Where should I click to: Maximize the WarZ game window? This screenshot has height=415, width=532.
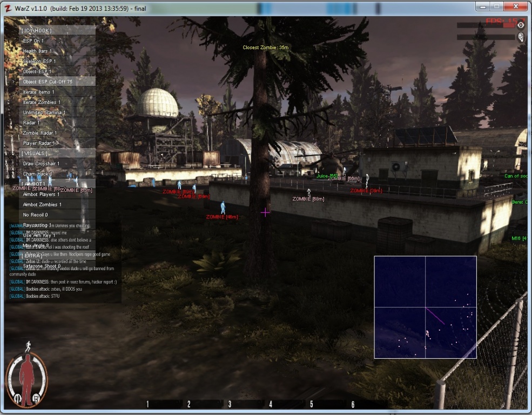[497, 6]
